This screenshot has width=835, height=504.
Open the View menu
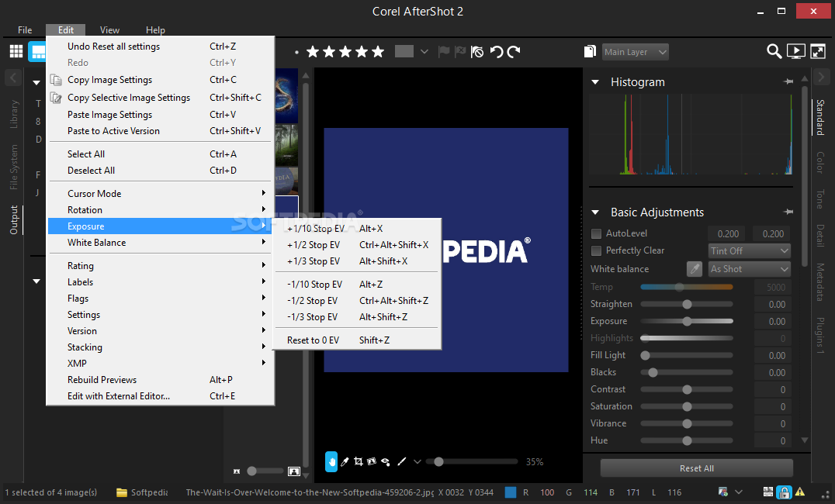tap(109, 29)
